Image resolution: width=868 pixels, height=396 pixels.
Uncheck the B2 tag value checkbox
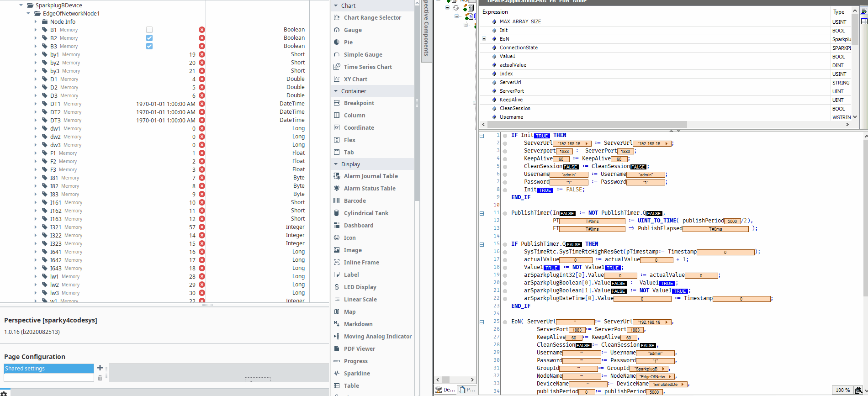tap(149, 38)
